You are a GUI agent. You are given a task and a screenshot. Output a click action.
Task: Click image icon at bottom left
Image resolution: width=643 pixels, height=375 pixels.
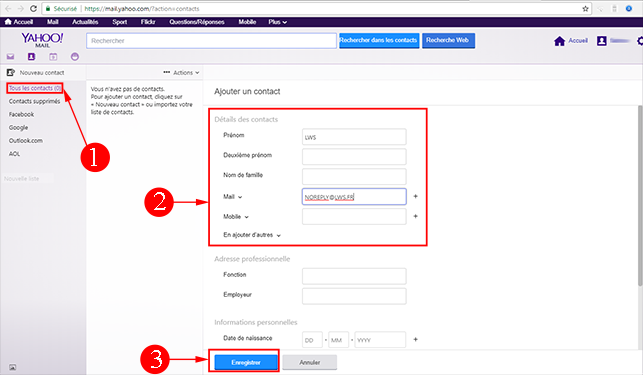pos(13,367)
